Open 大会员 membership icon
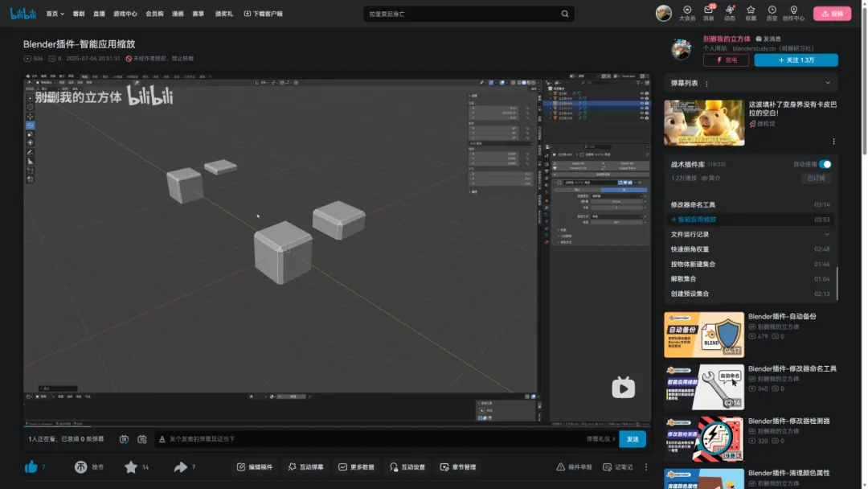The image size is (868, 489). (x=687, y=14)
